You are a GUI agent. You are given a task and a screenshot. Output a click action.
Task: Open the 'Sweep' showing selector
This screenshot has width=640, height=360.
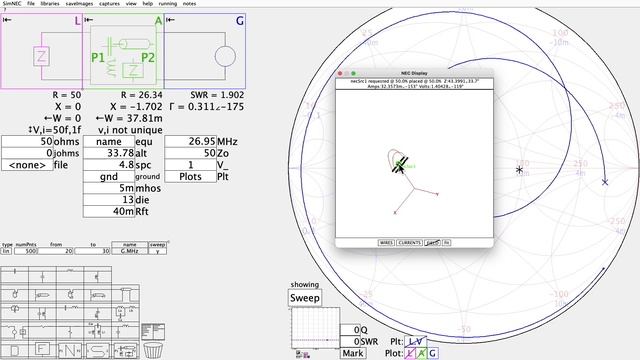click(304, 298)
